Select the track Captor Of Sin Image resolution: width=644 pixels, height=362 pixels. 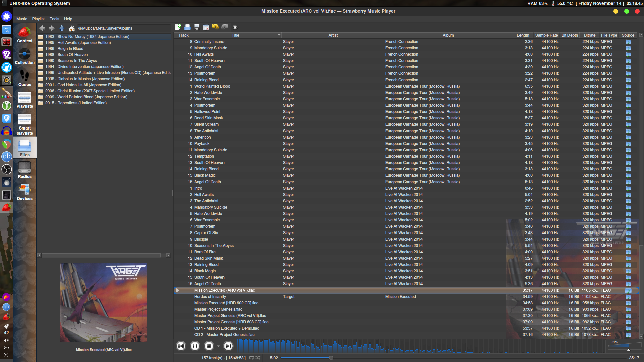[x=206, y=233]
